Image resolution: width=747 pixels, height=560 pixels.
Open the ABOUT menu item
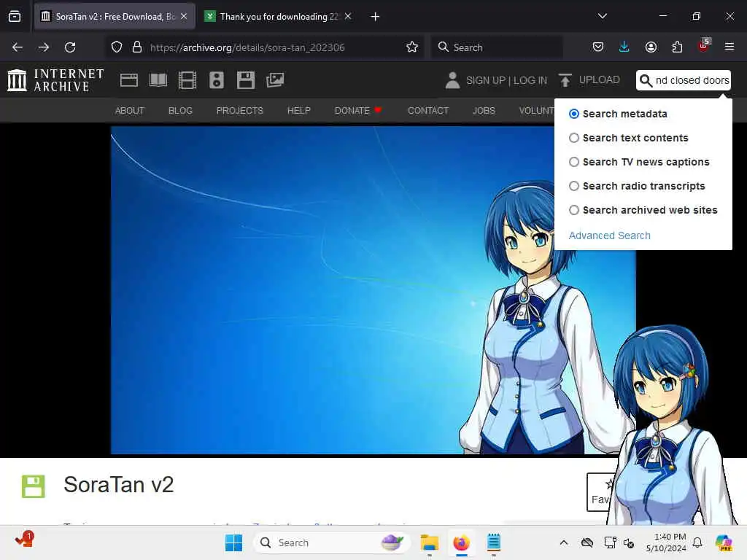click(130, 111)
